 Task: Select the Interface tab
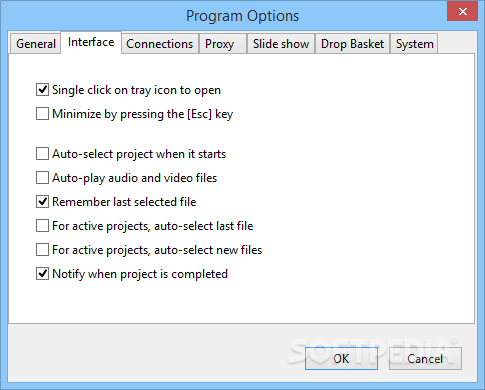click(91, 42)
